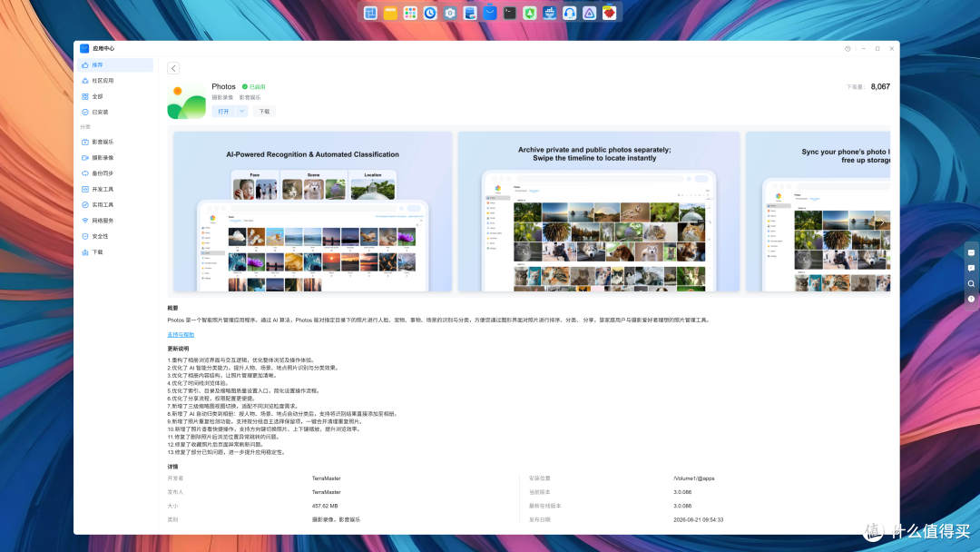The image size is (980, 552).
Task: View the Archive private and public photos screenshot
Action: click(599, 212)
